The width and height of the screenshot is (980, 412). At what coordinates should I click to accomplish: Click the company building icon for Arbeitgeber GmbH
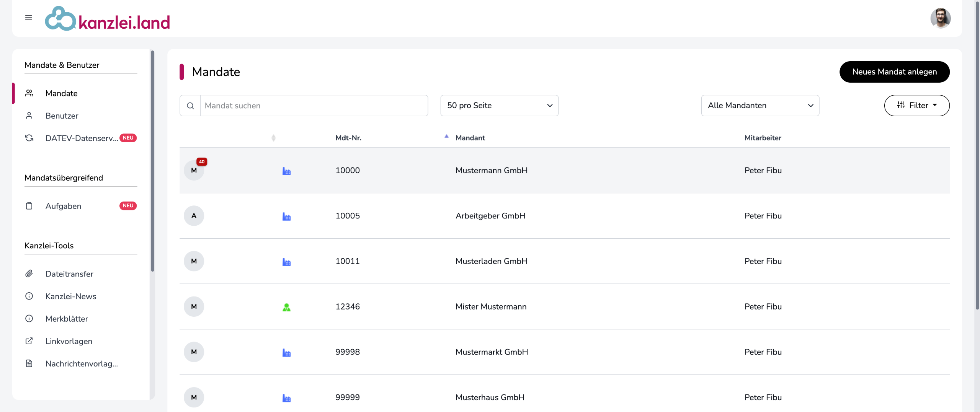click(286, 216)
